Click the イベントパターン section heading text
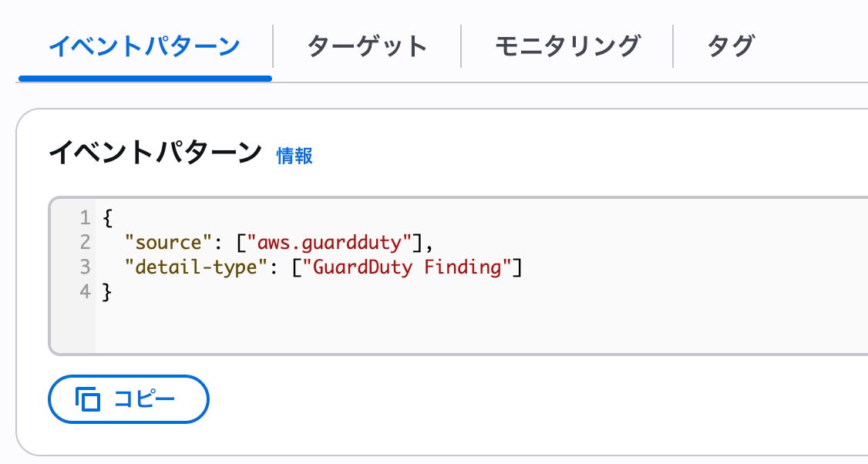 (156, 153)
